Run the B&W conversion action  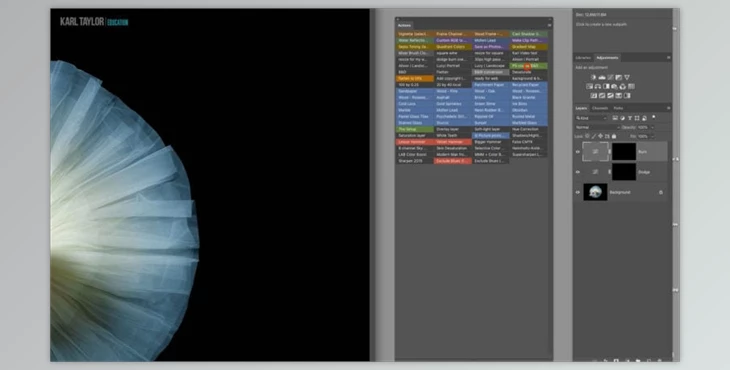coord(491,72)
